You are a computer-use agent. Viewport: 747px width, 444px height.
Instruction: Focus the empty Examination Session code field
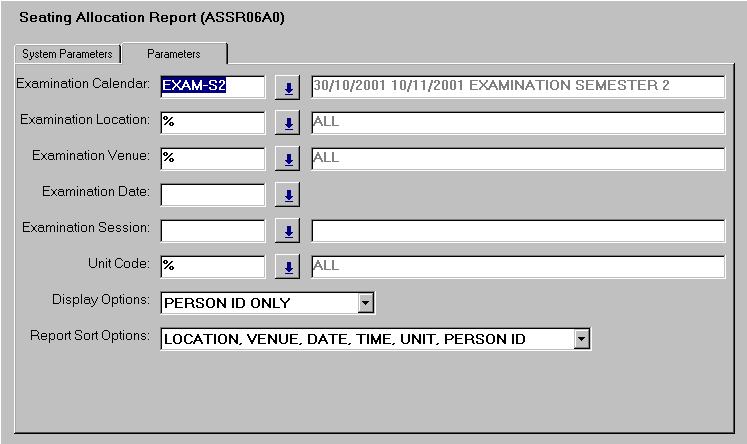click(212, 231)
